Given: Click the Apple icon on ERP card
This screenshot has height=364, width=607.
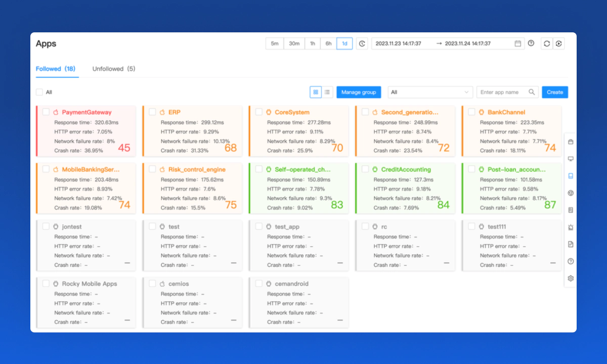Looking at the screenshot, I should point(163,112).
